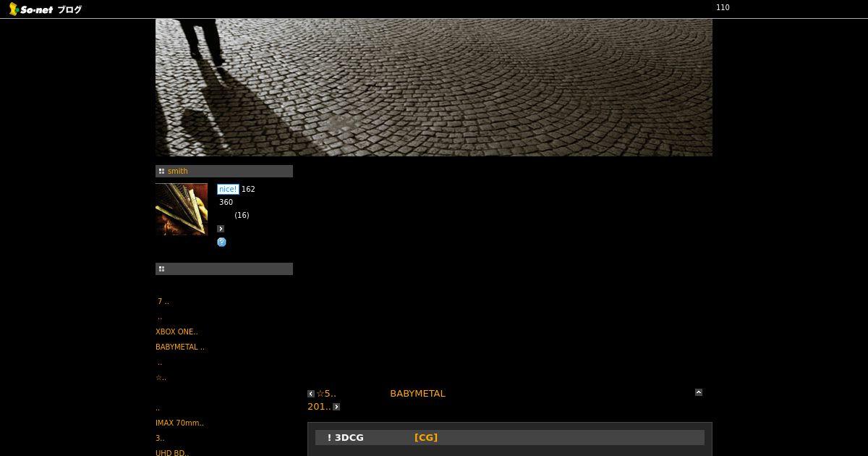Open the BABYMETAL .. sidebar link
The width and height of the screenshot is (868, 456).
(x=180, y=347)
